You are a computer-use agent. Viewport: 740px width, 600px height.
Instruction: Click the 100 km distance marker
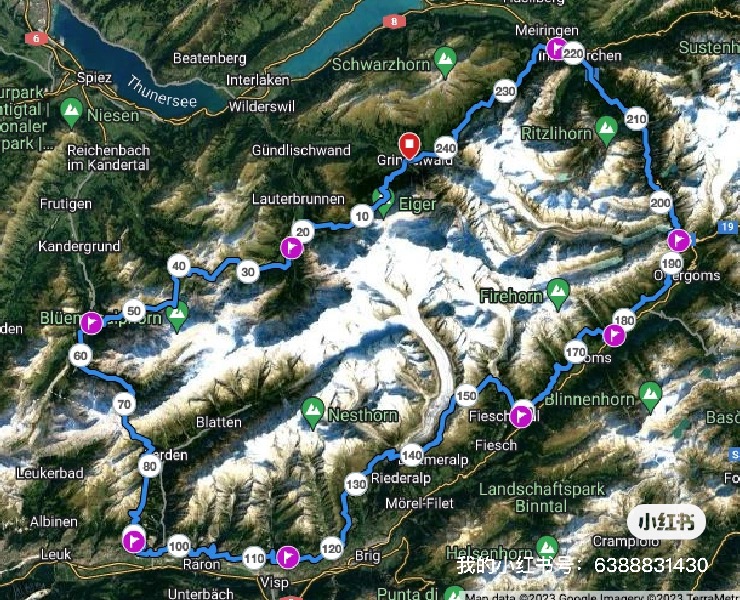pyautogui.click(x=179, y=546)
